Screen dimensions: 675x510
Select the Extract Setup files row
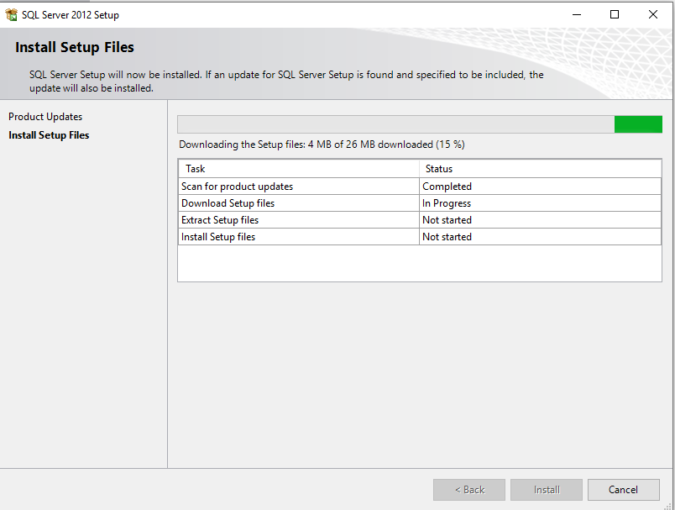[420, 220]
